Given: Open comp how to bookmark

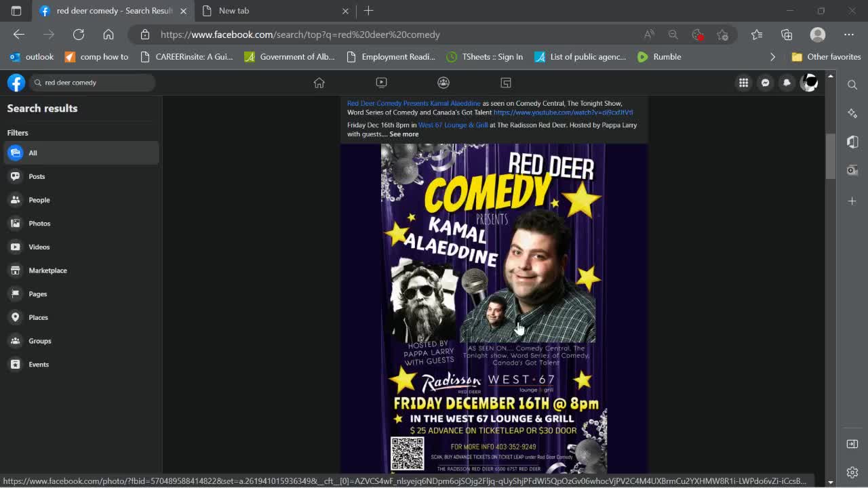Looking at the screenshot, I should 96,57.
